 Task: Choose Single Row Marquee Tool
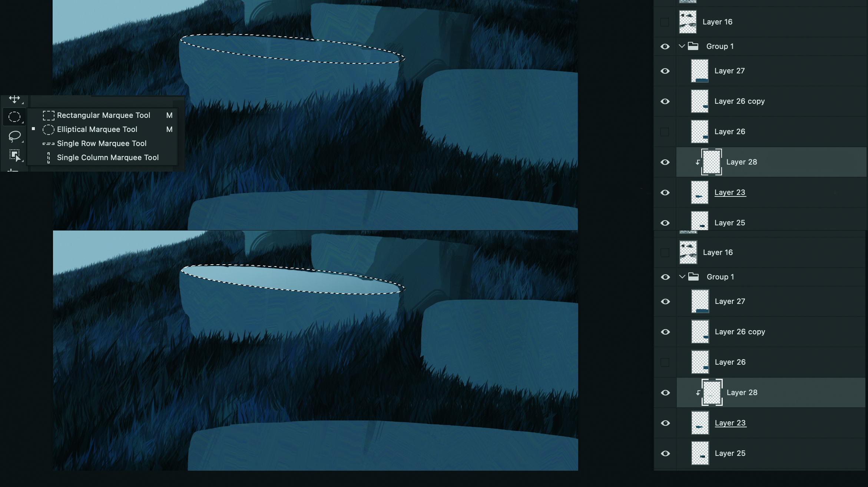pyautogui.click(x=95, y=143)
